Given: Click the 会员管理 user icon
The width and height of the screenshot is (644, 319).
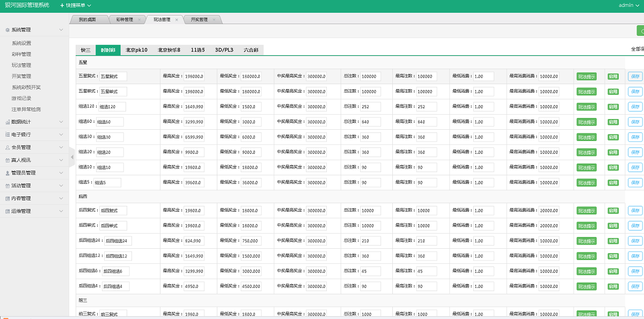Looking at the screenshot, I should [7, 147].
